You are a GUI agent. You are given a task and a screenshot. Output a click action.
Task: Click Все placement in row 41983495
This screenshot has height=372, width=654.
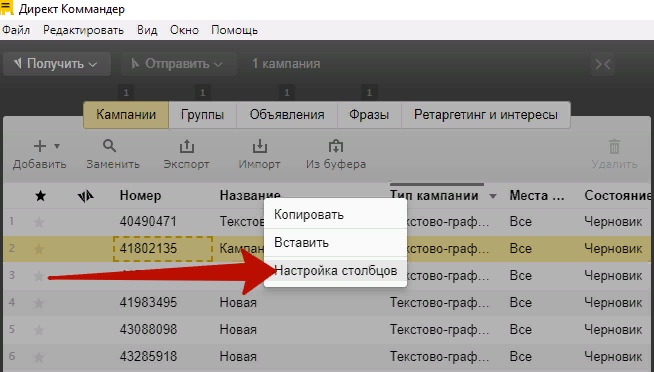coord(521,302)
